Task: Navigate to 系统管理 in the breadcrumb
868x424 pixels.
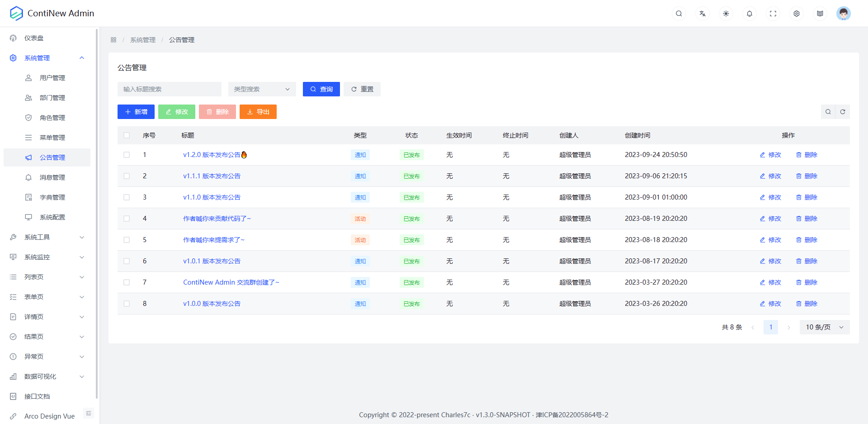Action: coord(142,40)
